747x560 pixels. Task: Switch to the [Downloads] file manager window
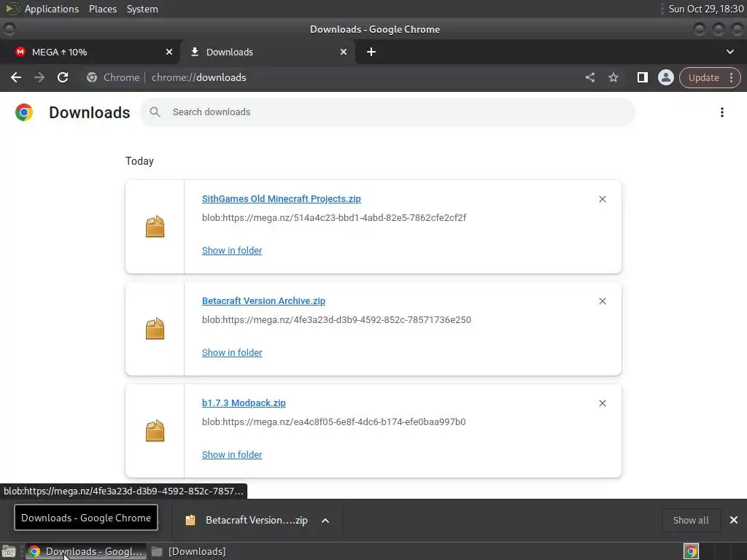(189, 551)
